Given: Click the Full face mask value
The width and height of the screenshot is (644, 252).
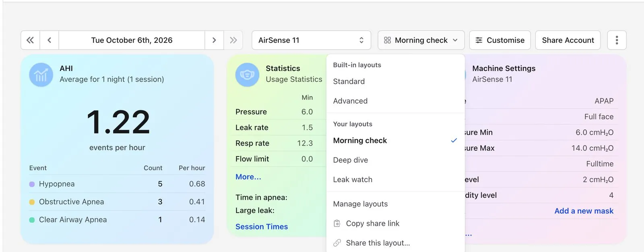Looking at the screenshot, I should click(599, 117).
